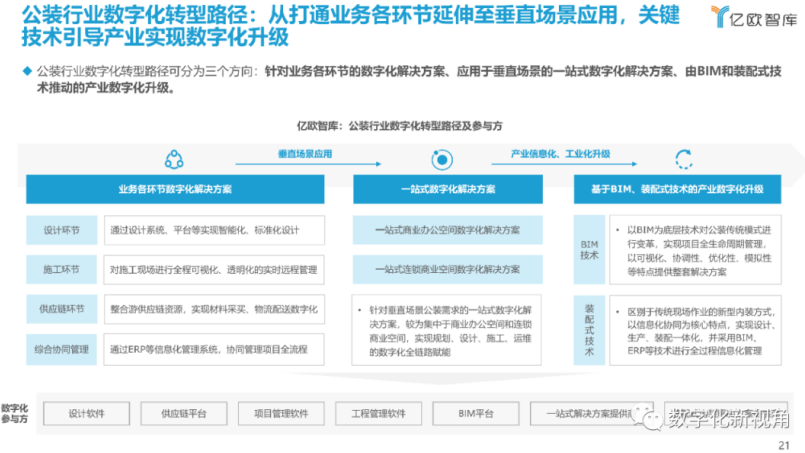Viewport: 805px width, 453px height.
Task: Click the concentric target icon above the one-stop column
Action: [x=442, y=160]
